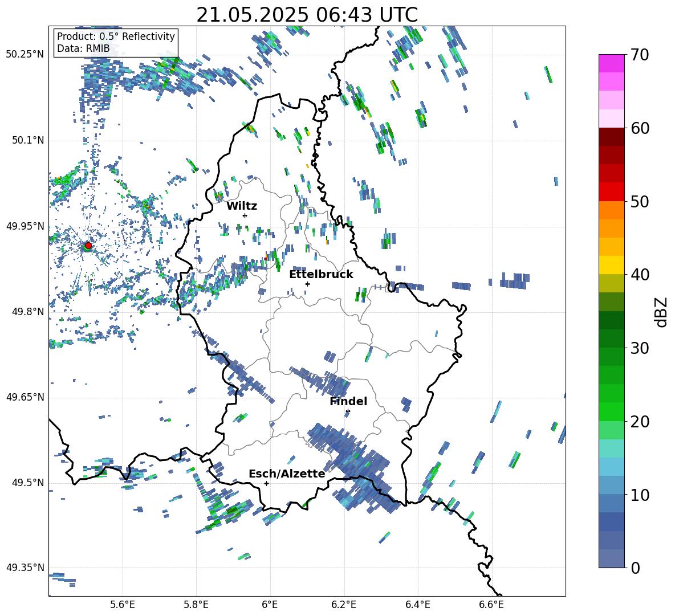This screenshot has height=616, width=675.
Task: Click the 49.95°N latitude label
Action: pyautogui.click(x=25, y=226)
